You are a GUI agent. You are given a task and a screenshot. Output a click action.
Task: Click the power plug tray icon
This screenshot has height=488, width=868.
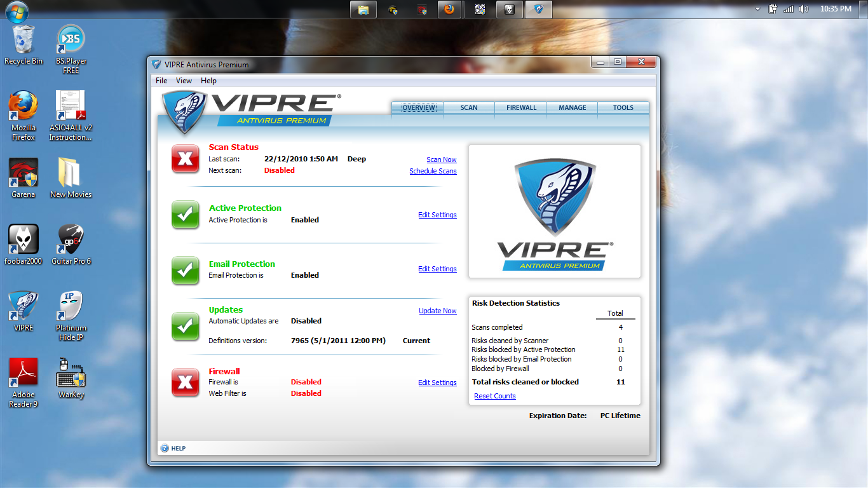(773, 9)
